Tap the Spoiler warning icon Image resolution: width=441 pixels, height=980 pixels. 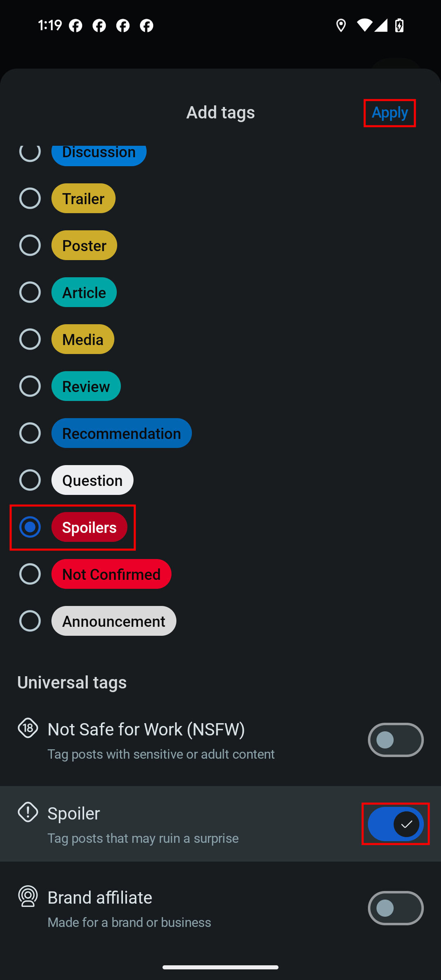click(28, 812)
